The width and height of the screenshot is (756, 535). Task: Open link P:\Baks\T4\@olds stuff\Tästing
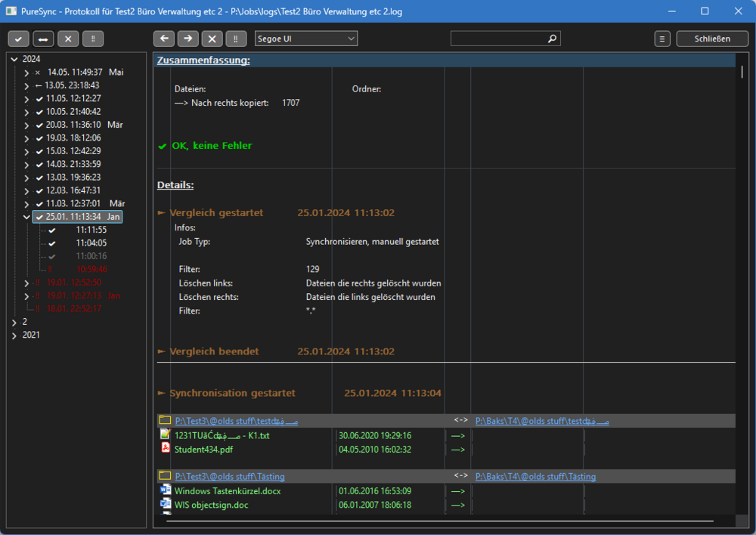click(535, 476)
